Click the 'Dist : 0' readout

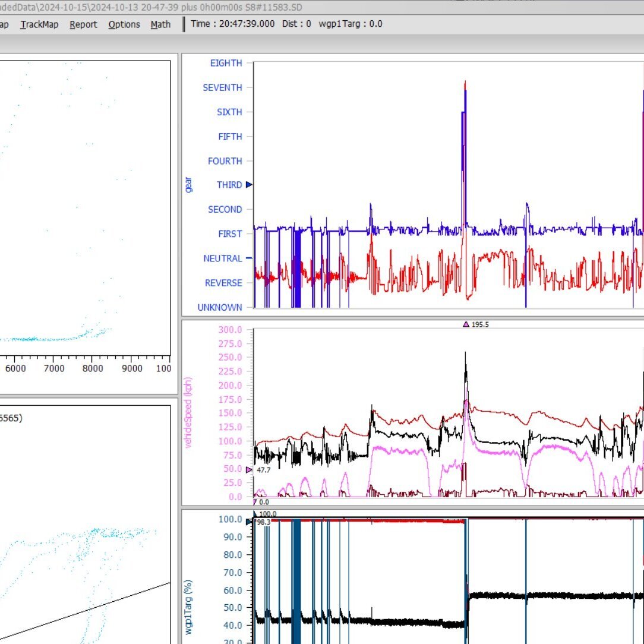point(296,24)
